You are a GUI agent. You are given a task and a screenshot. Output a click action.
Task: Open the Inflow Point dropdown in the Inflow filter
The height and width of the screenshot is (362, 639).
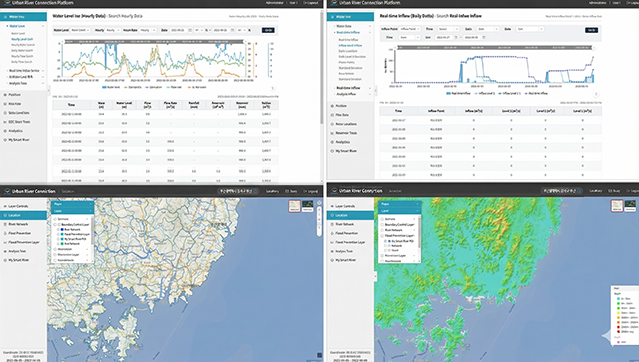pyautogui.click(x=410, y=29)
